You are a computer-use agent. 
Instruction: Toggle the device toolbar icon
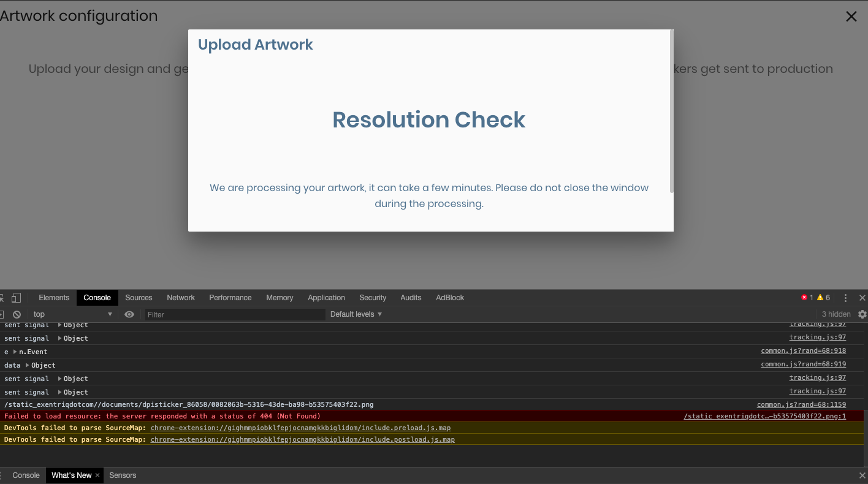click(16, 298)
